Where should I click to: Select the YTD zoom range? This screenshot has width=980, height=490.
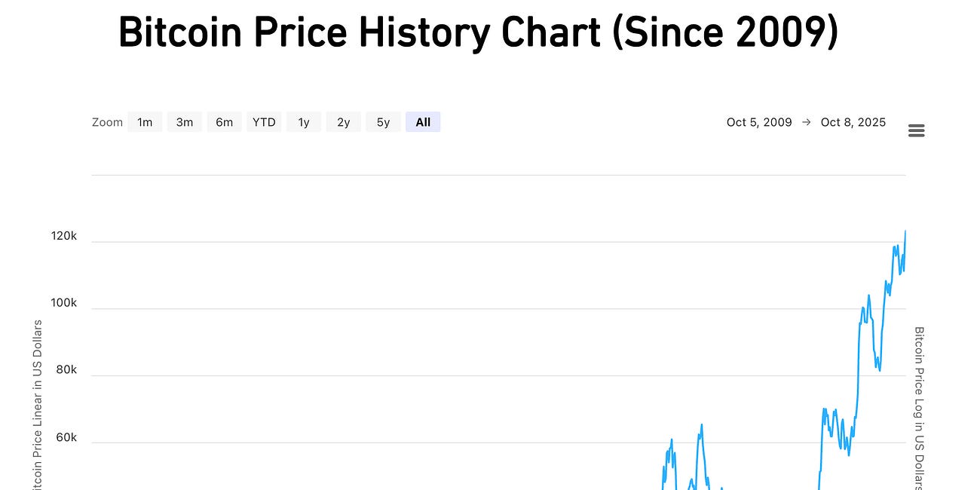tap(264, 121)
